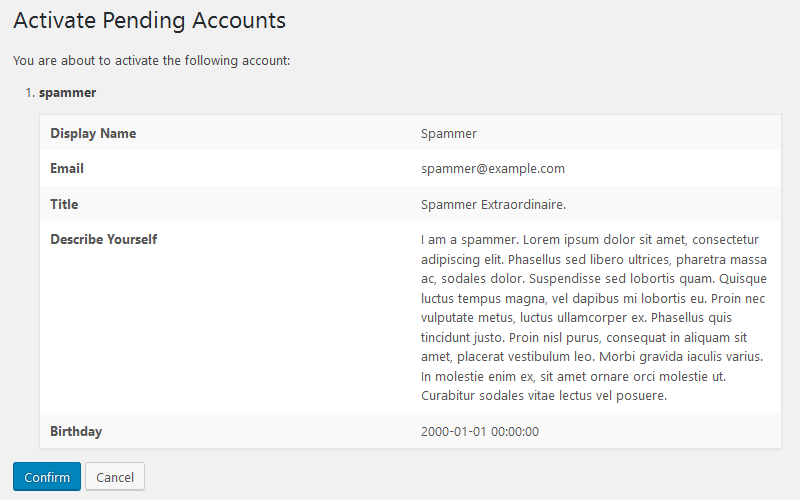The width and height of the screenshot is (800, 500).
Task: Select the spammer username in list
Action: point(67,93)
